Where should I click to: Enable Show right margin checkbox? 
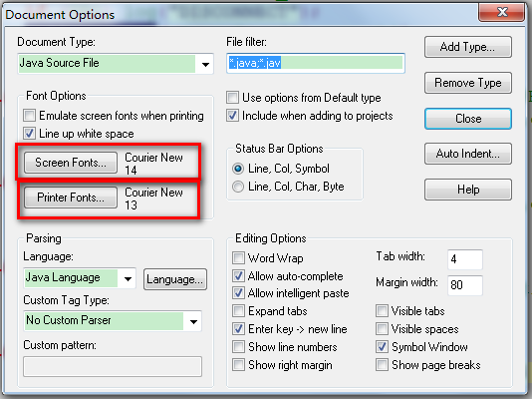[238, 365]
